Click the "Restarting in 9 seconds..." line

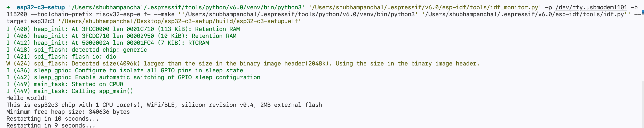(x=51, y=125)
